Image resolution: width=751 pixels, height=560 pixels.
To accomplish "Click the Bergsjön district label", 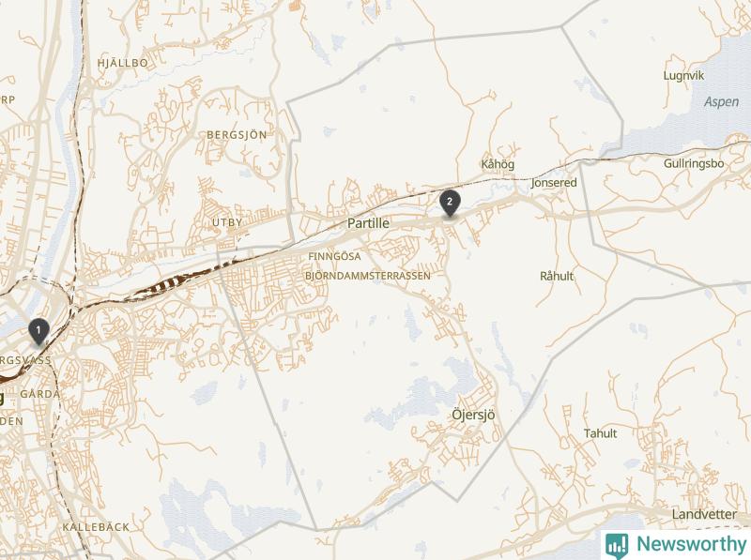I will point(237,135).
